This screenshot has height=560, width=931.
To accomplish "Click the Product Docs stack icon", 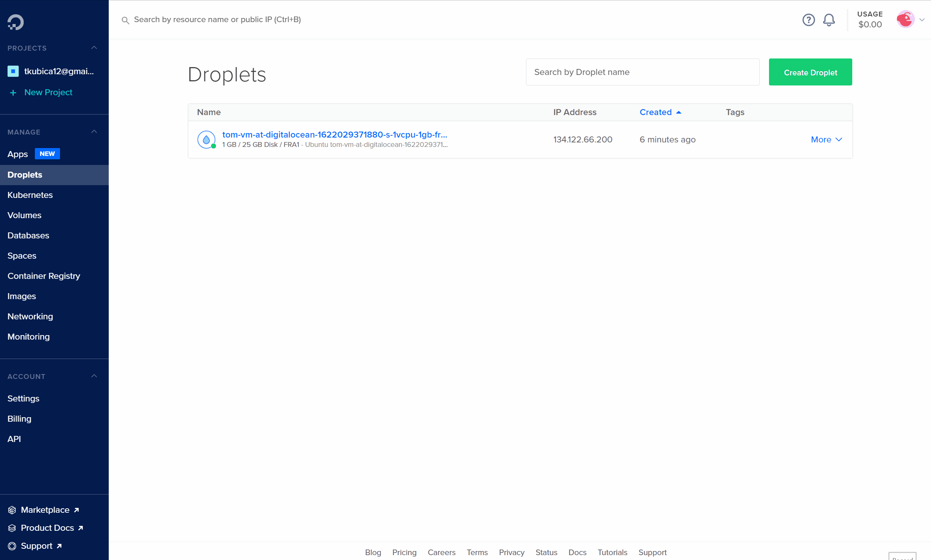I will point(12,528).
